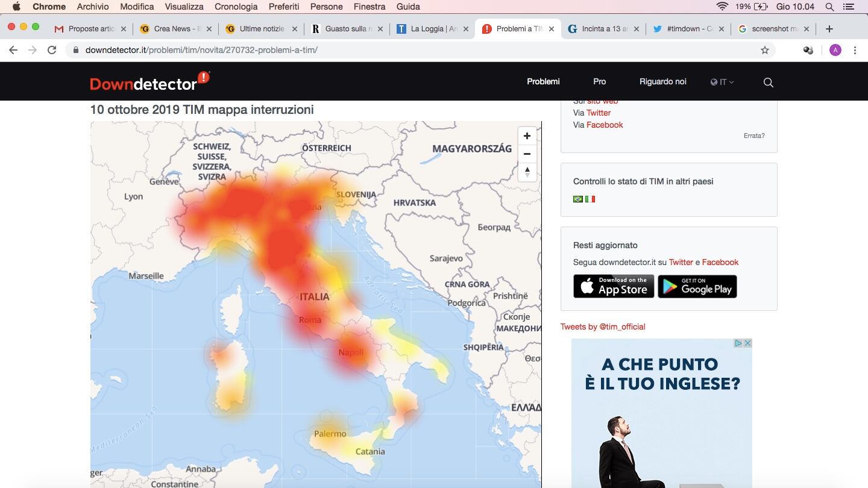868x488 pixels.
Task: Open the Cronologia menu
Action: (x=236, y=7)
